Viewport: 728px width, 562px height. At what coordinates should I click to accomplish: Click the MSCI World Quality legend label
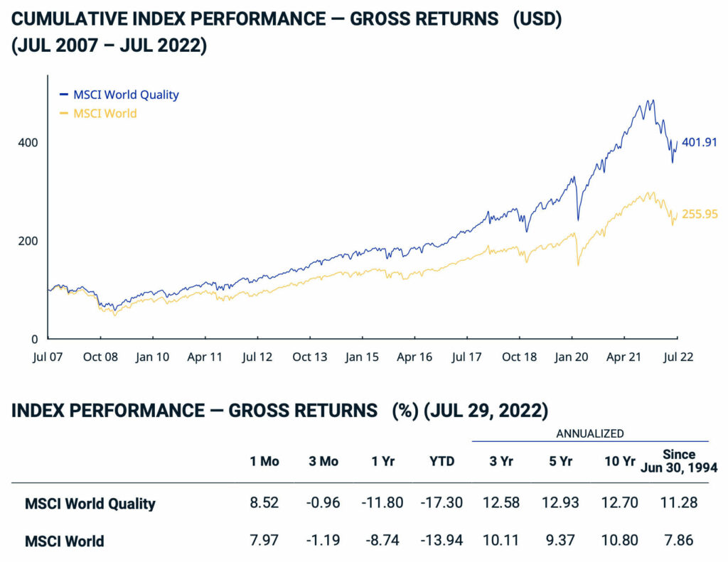pyautogui.click(x=126, y=94)
